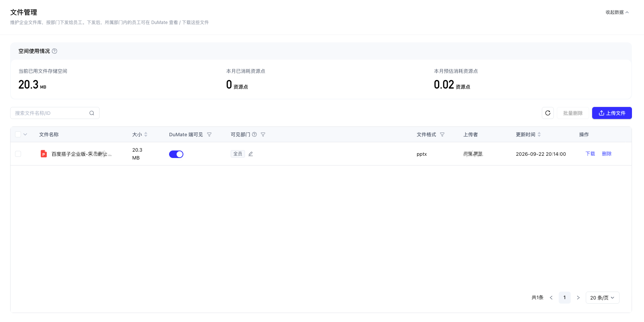Click the red pptx file icon

44,154
